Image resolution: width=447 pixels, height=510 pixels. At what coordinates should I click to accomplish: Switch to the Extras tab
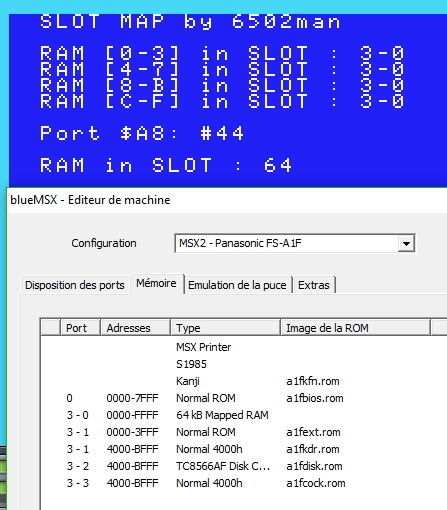(314, 285)
